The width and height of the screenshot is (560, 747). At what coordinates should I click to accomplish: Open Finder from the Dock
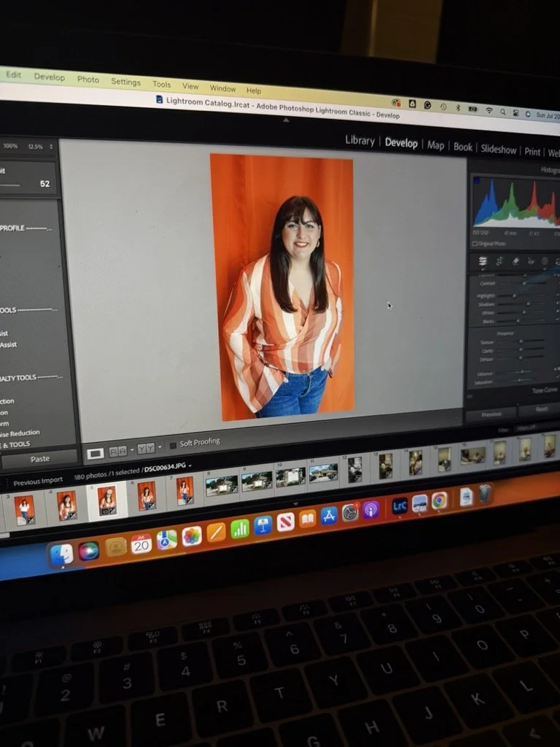61,554
